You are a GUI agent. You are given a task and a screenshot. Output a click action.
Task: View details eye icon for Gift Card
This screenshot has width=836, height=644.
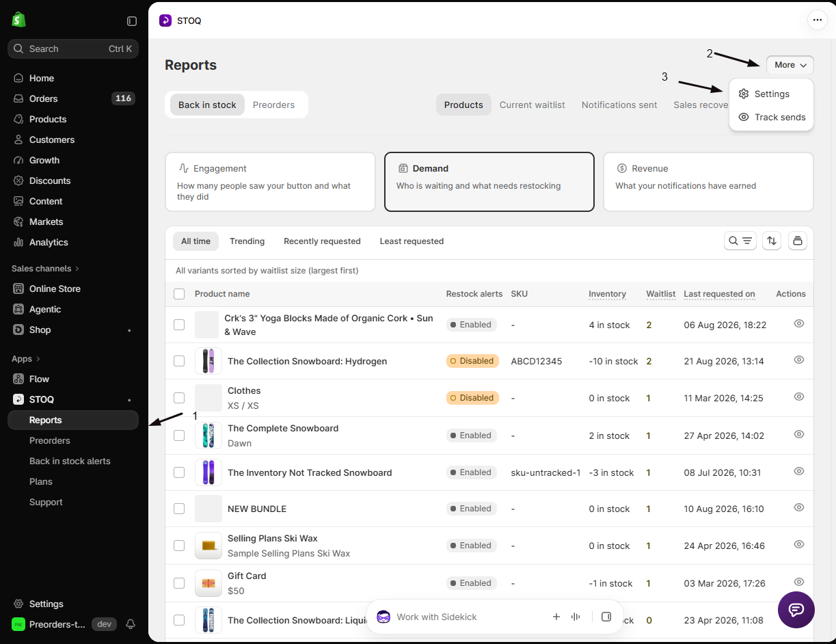coord(799,582)
